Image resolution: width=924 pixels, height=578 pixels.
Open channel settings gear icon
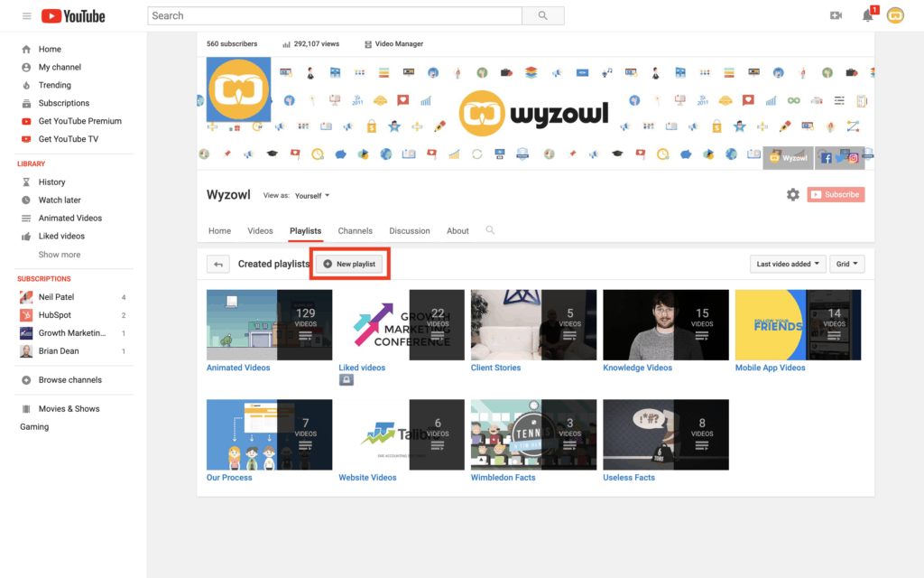coord(792,195)
